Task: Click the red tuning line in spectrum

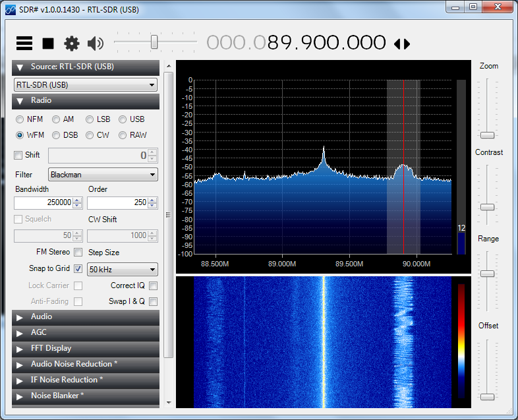Action: point(403,167)
